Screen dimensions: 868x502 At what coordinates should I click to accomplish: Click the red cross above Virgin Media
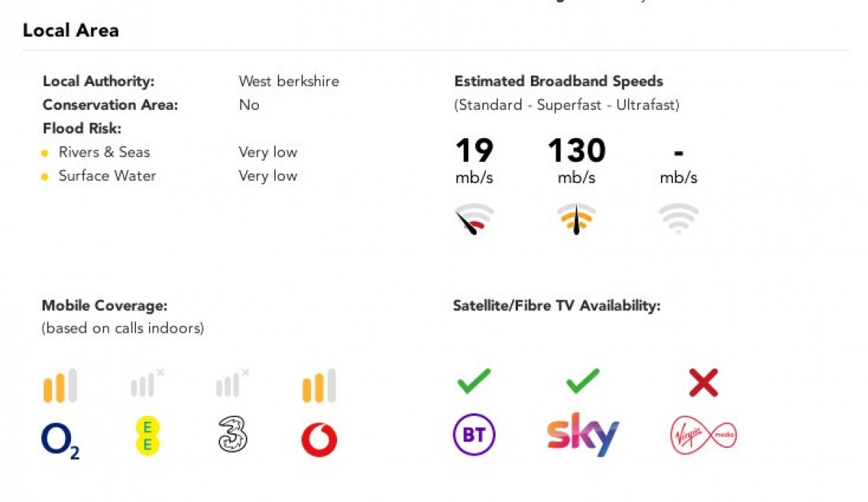click(x=703, y=383)
